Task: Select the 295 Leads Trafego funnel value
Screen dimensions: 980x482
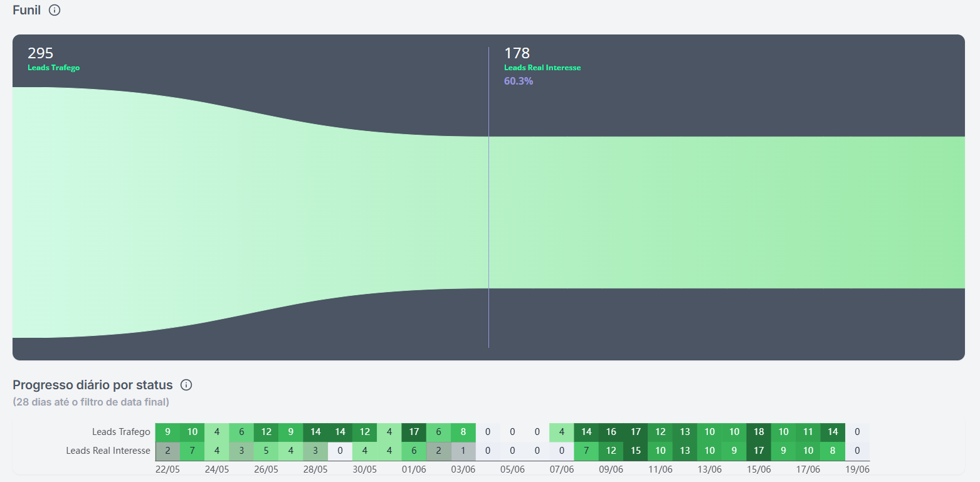Action: tap(41, 53)
